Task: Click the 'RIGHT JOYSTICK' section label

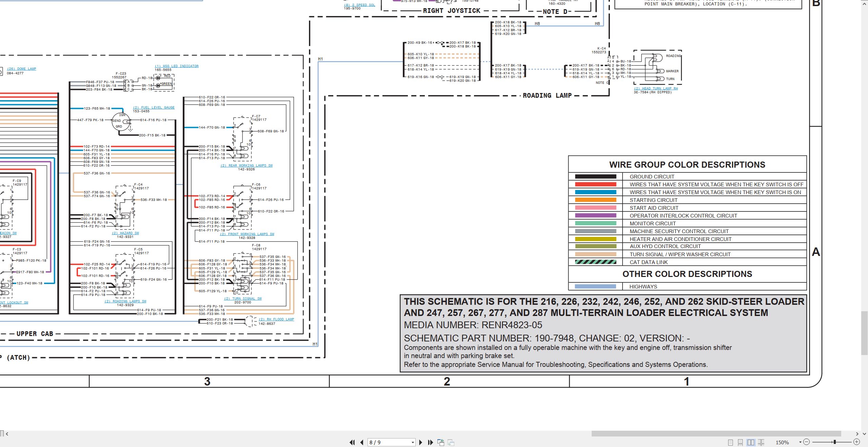Action: [452, 11]
